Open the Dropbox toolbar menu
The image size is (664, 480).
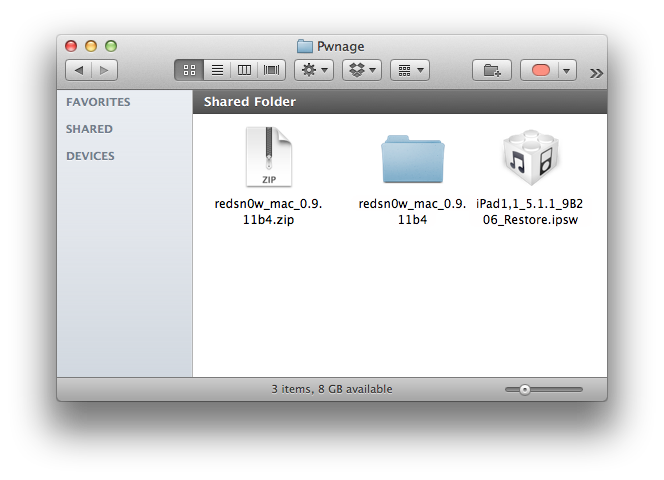(x=361, y=70)
